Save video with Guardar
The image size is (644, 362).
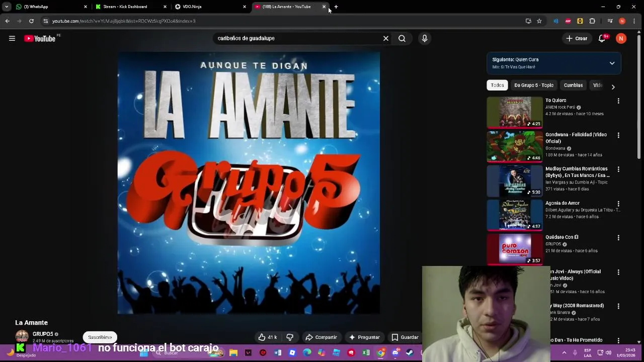coord(405,337)
